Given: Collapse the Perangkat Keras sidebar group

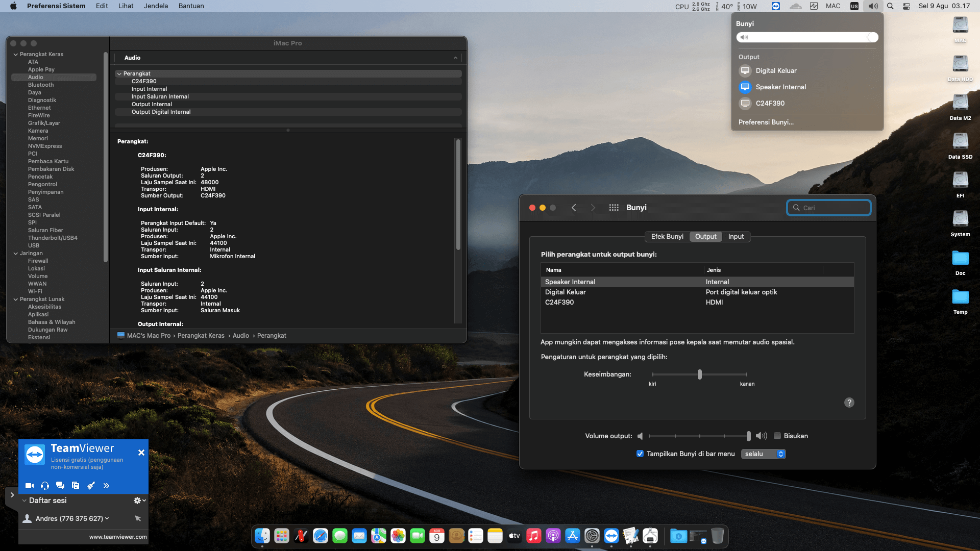Looking at the screenshot, I should click(x=16, y=54).
